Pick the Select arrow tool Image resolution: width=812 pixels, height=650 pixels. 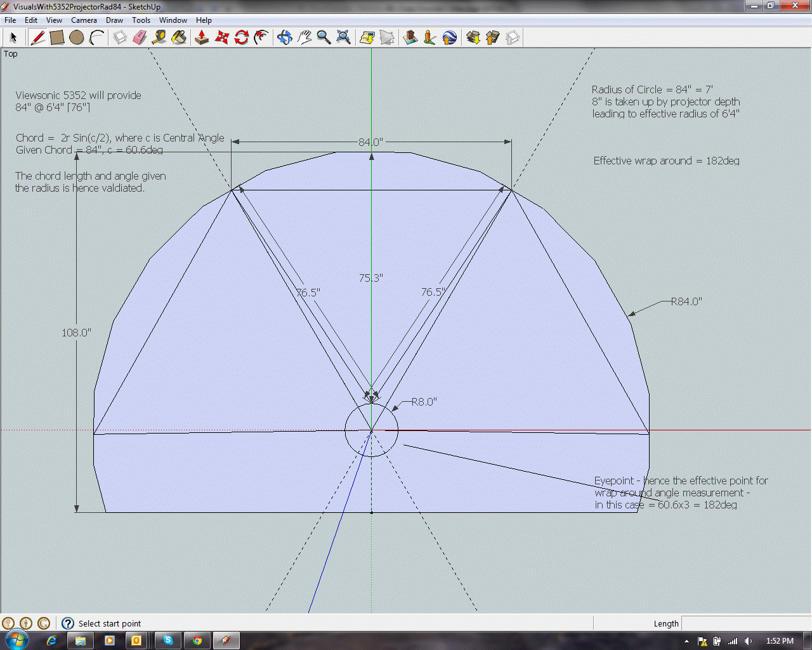click(13, 38)
